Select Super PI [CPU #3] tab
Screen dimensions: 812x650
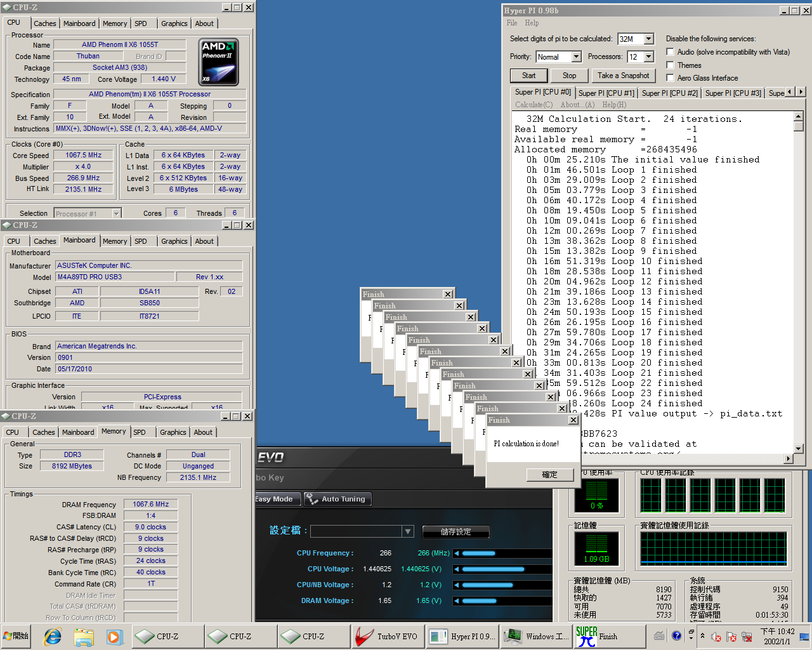pos(733,93)
